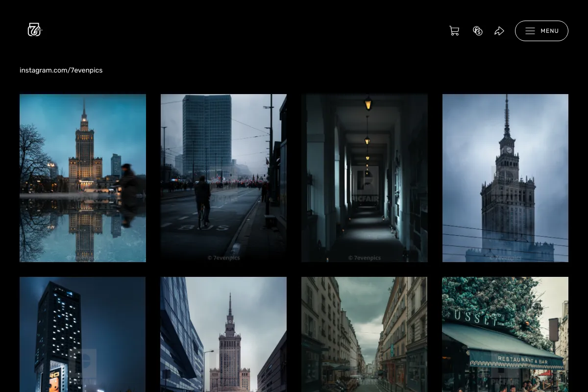
Task: Open the instagram.com/7evenpics link
Action: point(61,70)
